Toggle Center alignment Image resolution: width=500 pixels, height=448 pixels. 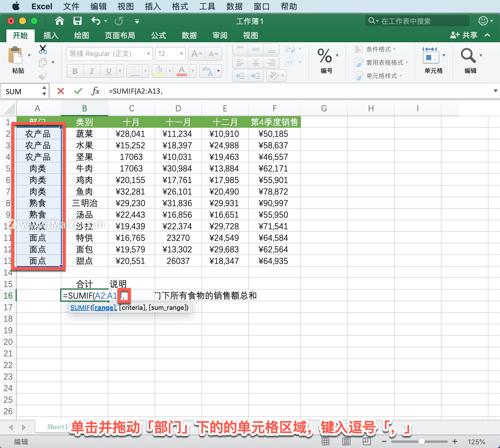[256, 62]
